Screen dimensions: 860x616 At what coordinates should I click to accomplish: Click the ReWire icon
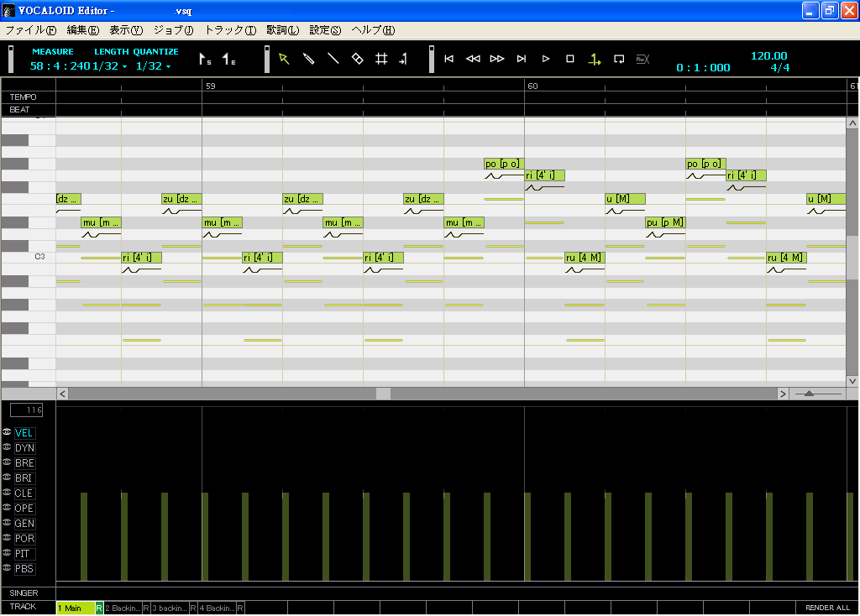tap(642, 59)
